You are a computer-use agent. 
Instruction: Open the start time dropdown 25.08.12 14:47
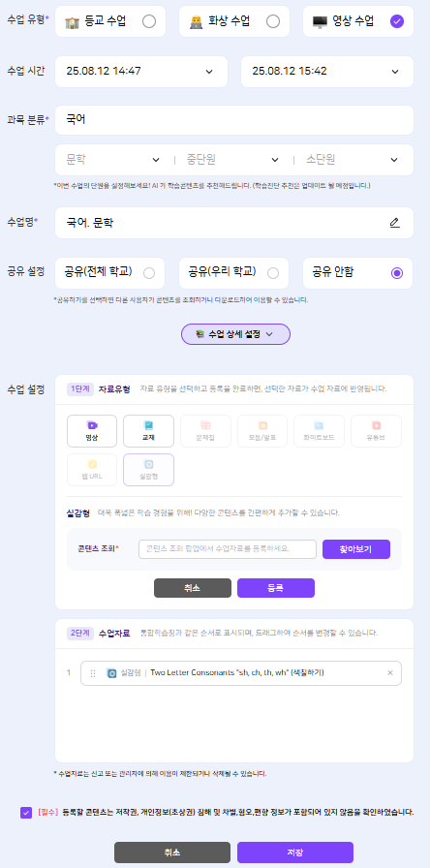pyautogui.click(x=141, y=72)
